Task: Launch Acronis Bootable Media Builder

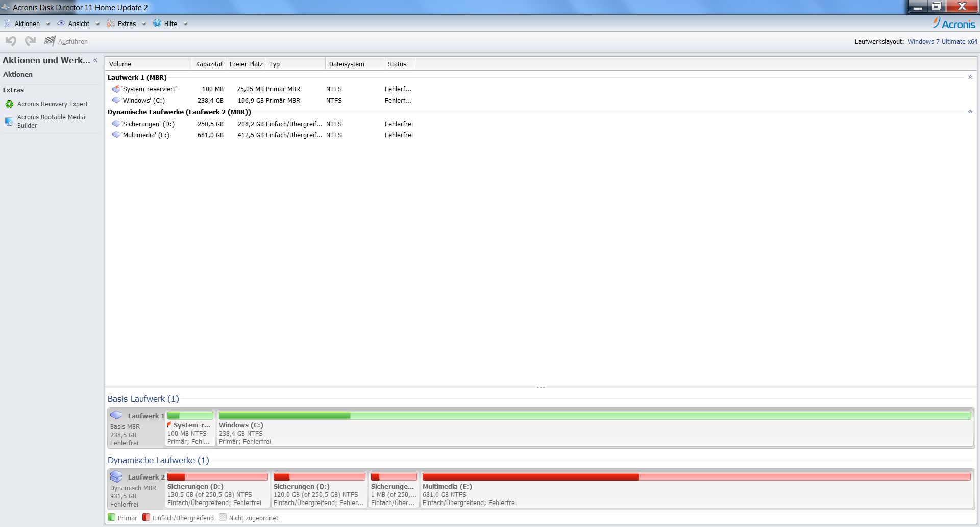Action: point(51,121)
